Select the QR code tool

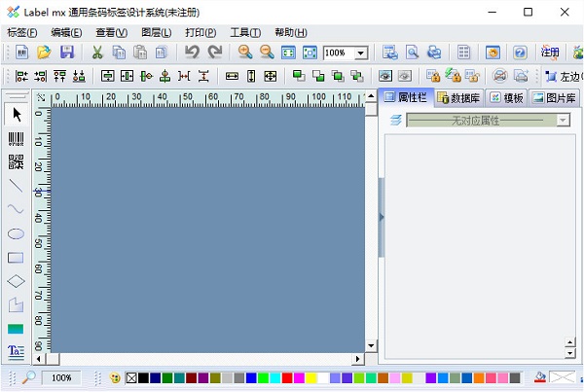point(16,161)
